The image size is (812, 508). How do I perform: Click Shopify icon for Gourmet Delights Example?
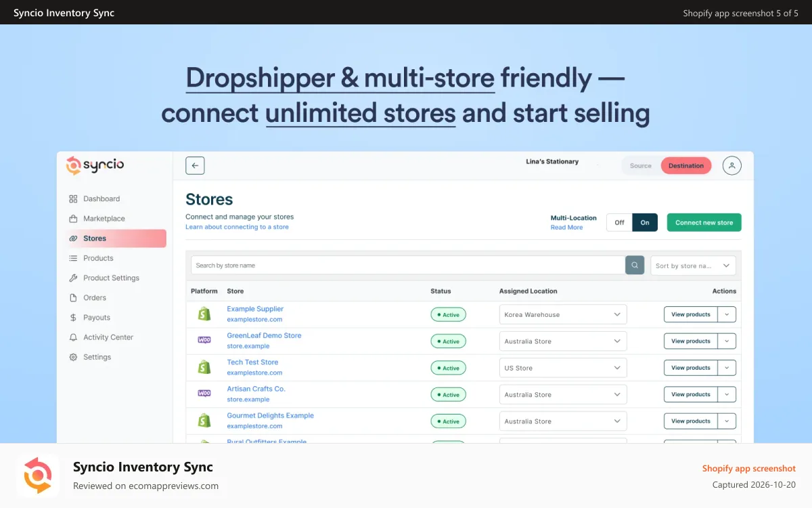(204, 421)
